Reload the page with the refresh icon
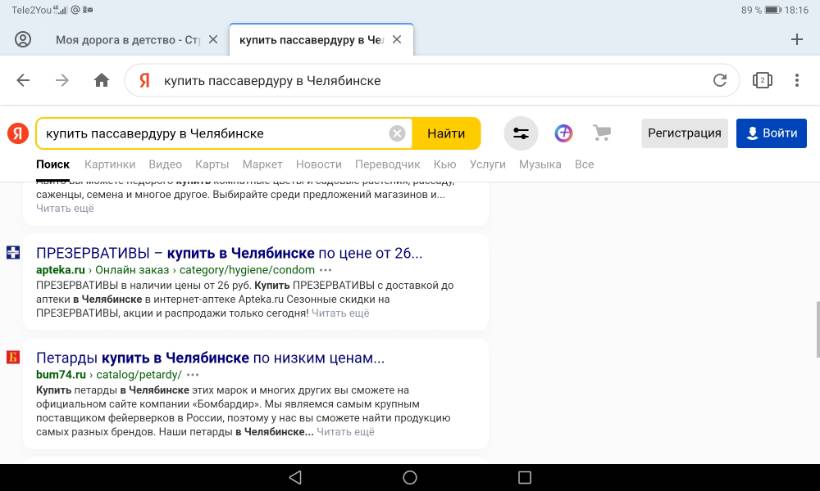The height and width of the screenshot is (491, 820). tap(720, 81)
